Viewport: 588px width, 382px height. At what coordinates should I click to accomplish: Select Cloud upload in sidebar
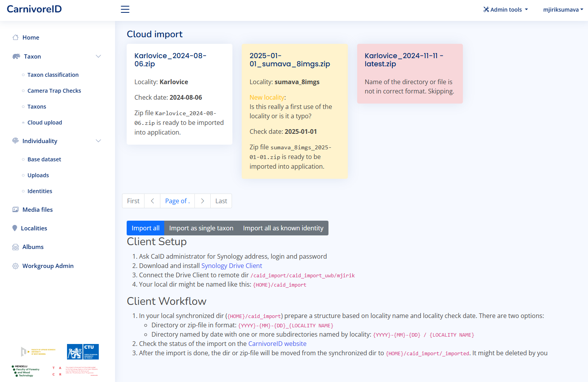click(x=45, y=123)
